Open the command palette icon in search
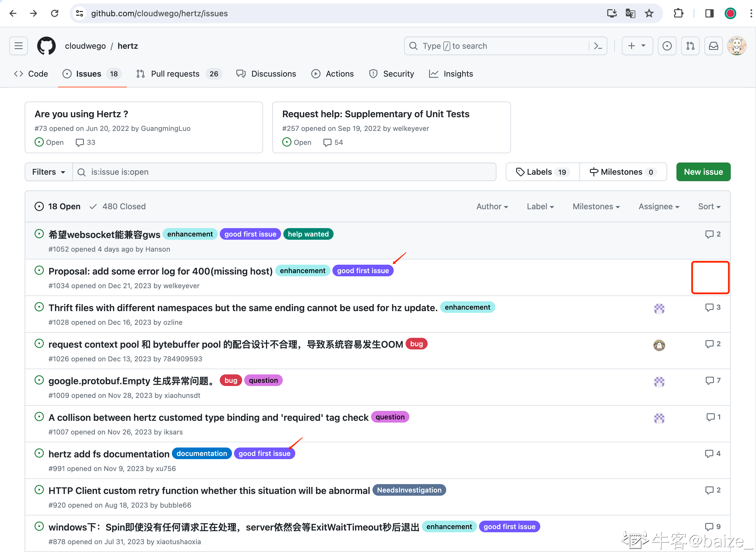The height and width of the screenshot is (552, 756). coord(597,46)
